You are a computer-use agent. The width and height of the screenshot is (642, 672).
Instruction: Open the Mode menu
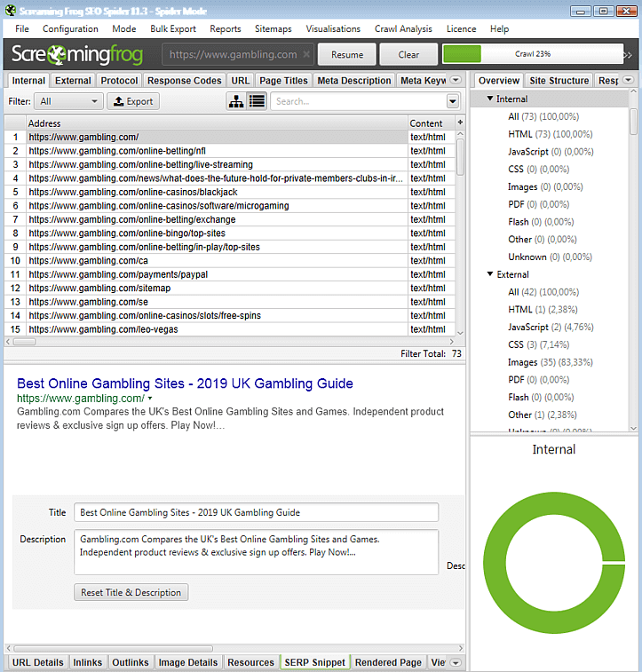[124, 28]
